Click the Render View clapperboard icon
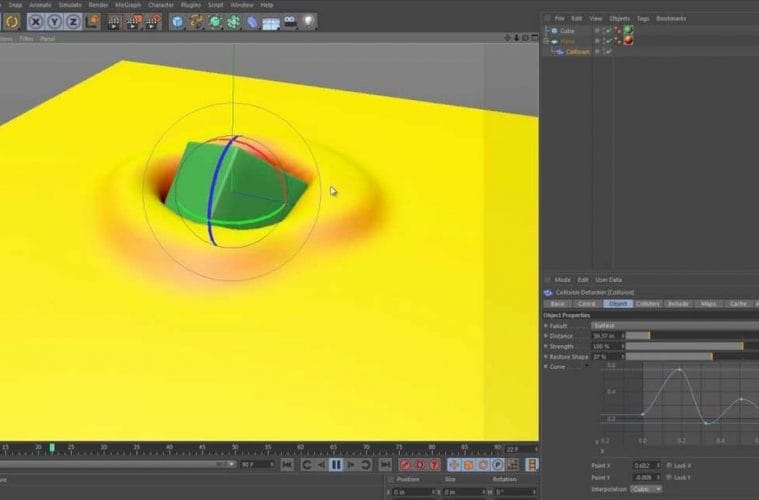Image resolution: width=759 pixels, height=500 pixels. click(113, 21)
